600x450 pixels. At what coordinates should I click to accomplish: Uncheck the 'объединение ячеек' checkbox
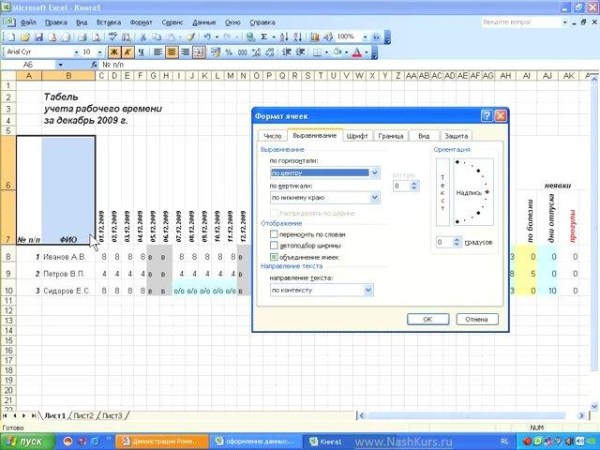(274, 257)
